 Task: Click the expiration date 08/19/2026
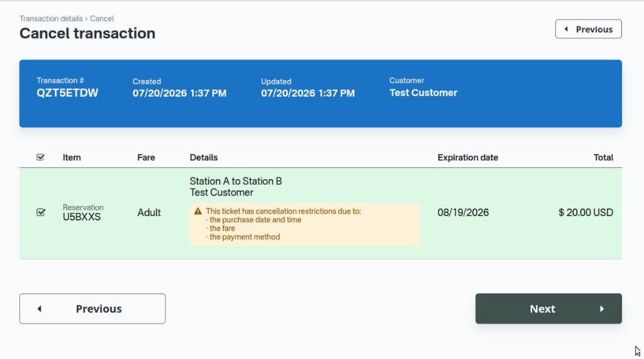coord(463,213)
